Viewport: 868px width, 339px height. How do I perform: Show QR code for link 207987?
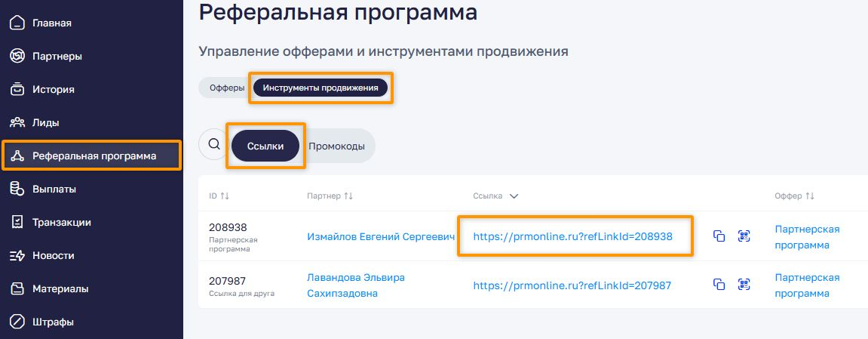tap(744, 285)
